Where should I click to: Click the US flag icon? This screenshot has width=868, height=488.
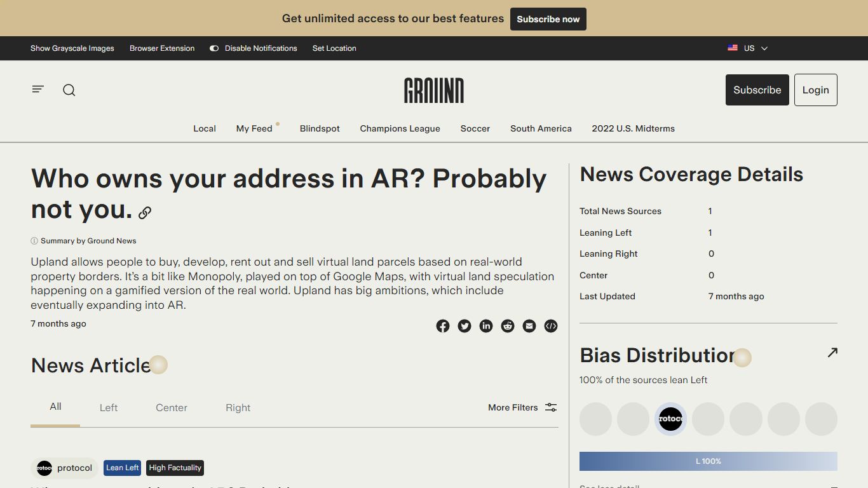point(733,48)
